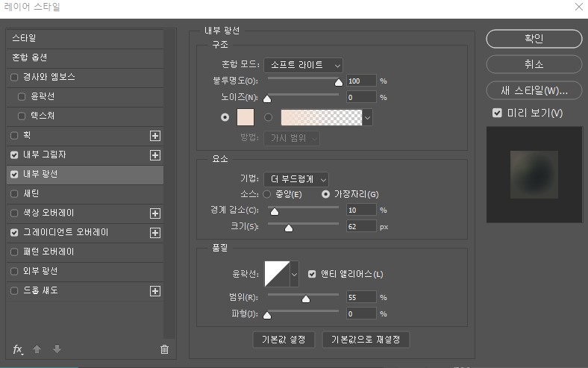Viewport: 588px width, 368px height.
Task: Enable the 텍스처 checkbox
Action: click(x=22, y=116)
